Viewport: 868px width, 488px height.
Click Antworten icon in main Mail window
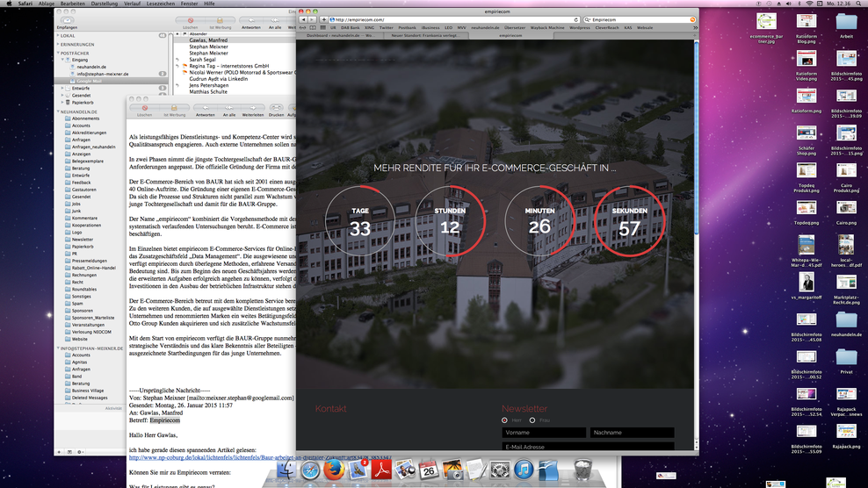click(x=251, y=20)
